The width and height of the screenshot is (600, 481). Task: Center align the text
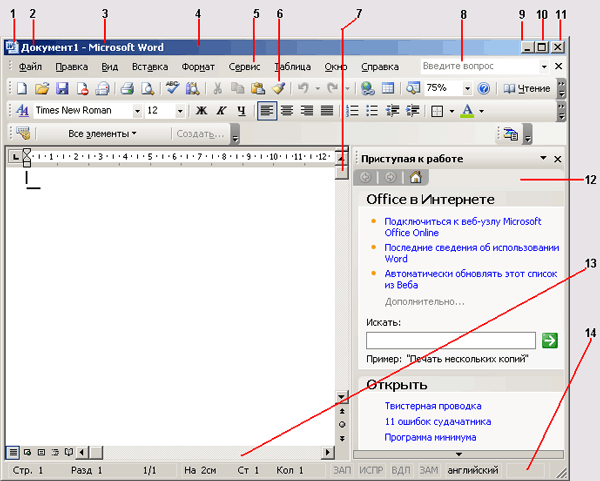point(287,111)
